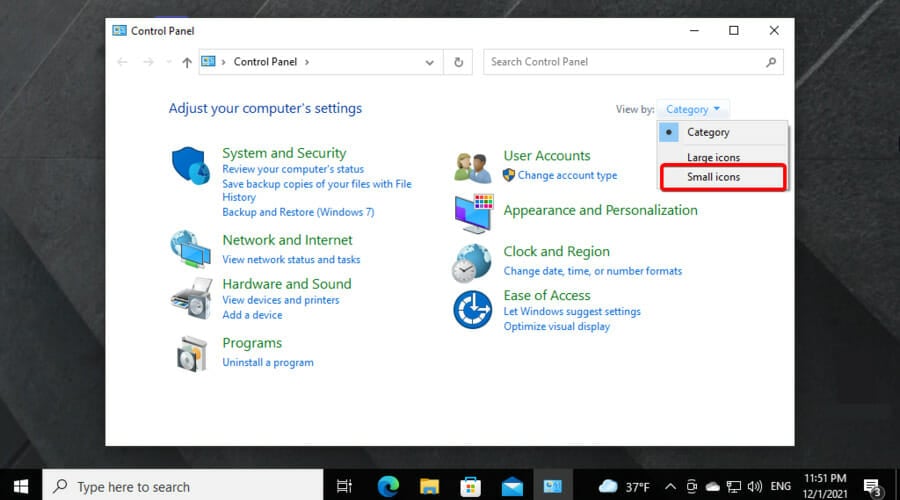Open the weather widget showing 37°F

[x=624, y=487]
